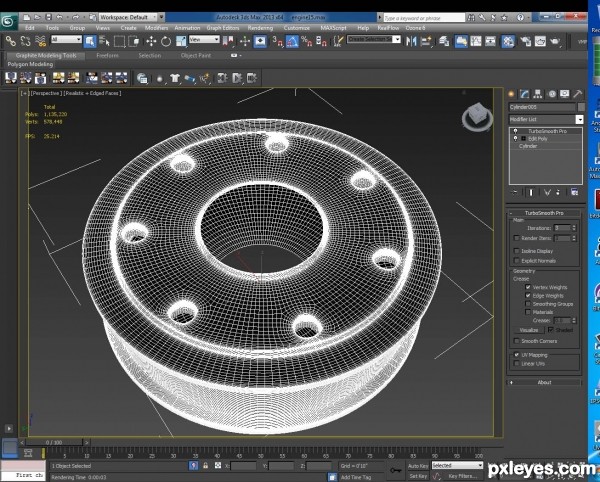Open the Graph Editors menu
The height and width of the screenshot is (482, 600).
click(x=223, y=28)
